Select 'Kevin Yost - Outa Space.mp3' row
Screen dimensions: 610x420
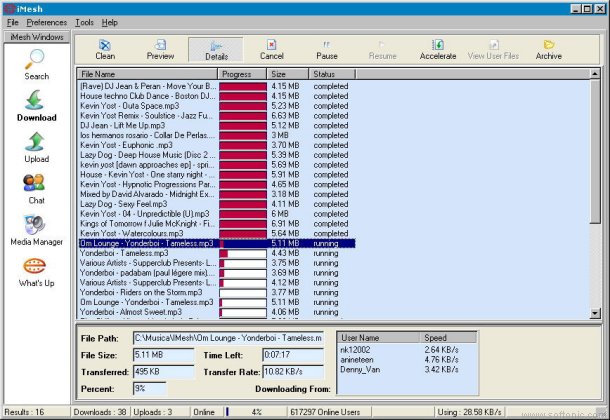click(x=216, y=106)
